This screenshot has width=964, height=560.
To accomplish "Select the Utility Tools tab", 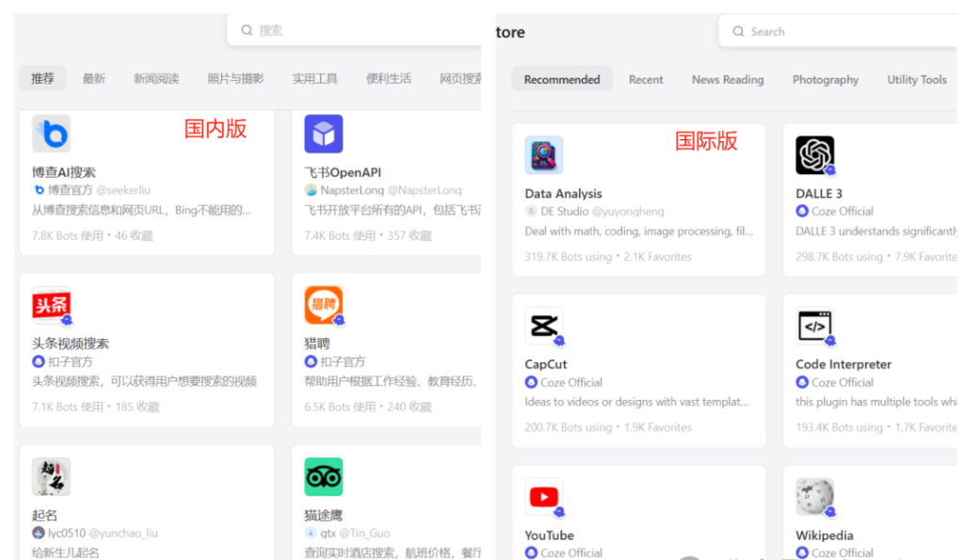I will coord(917,80).
